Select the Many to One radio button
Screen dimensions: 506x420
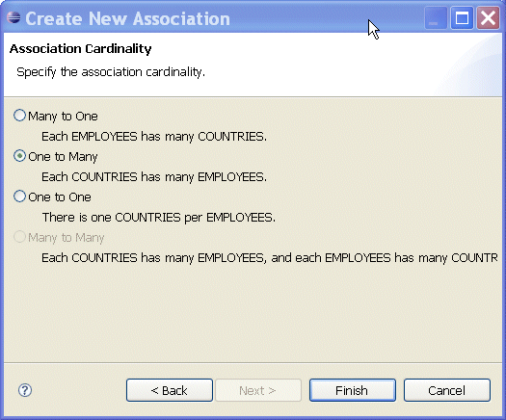click(19, 116)
